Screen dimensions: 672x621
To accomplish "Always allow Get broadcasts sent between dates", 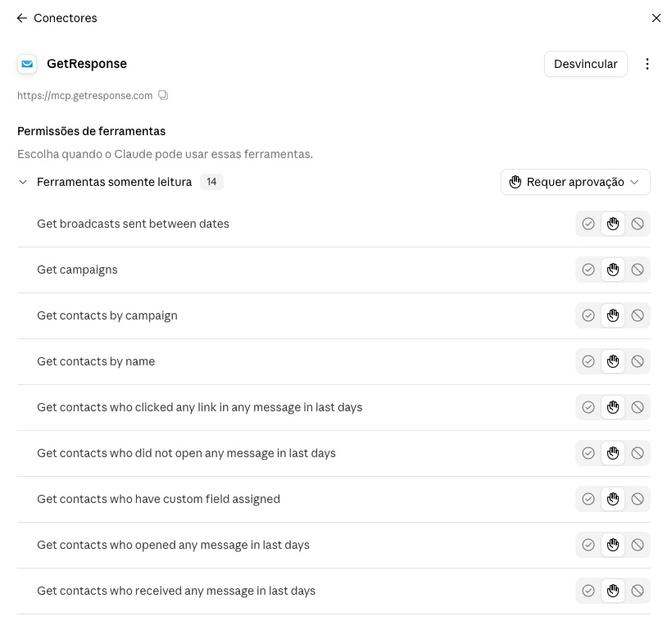I will [x=588, y=224].
